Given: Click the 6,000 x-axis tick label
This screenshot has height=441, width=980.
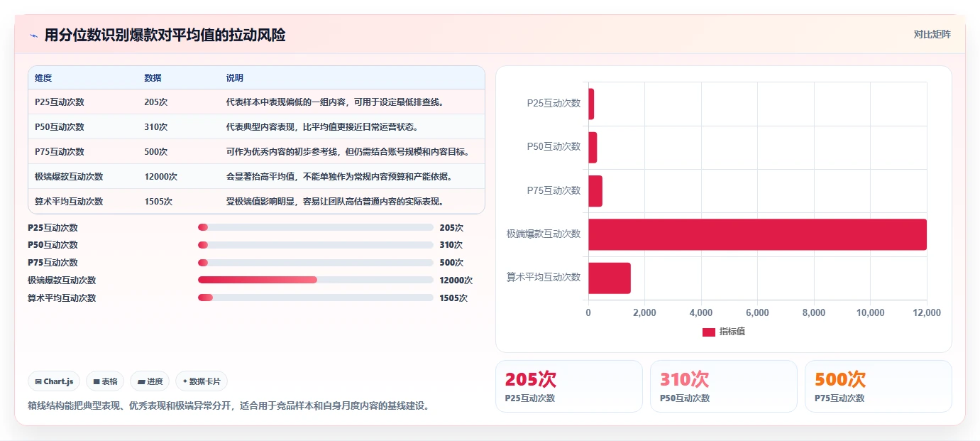Looking at the screenshot, I should pyautogui.click(x=757, y=312).
